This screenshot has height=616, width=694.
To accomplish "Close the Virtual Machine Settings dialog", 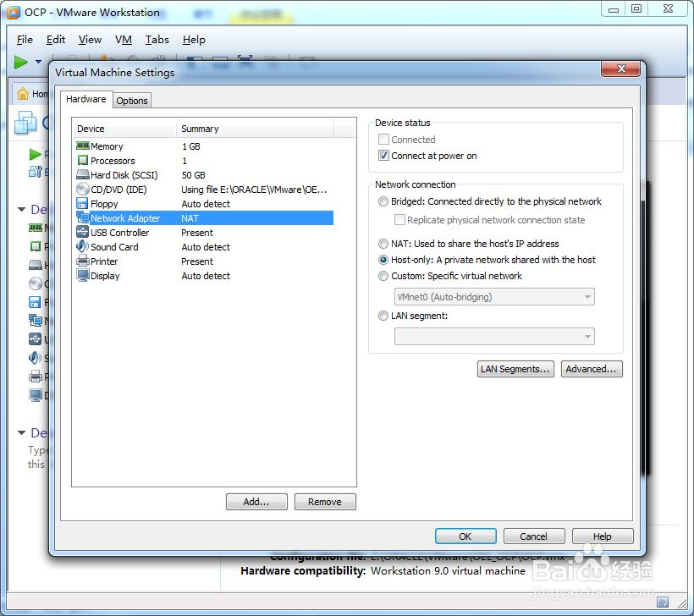I will click(620, 69).
